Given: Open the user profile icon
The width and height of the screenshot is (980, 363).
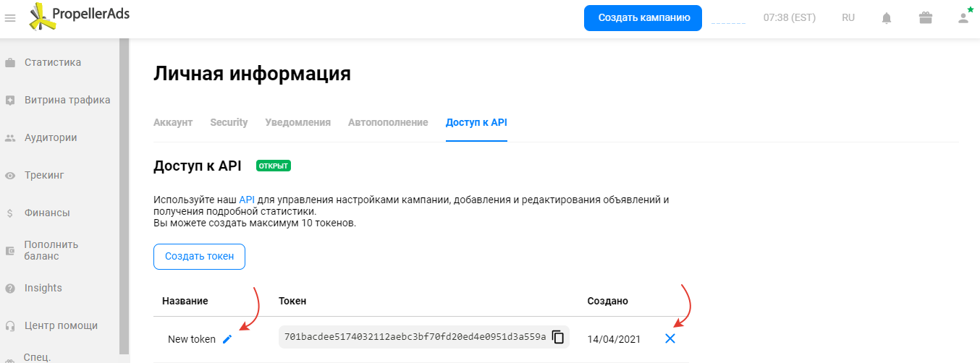Looking at the screenshot, I should (x=963, y=18).
